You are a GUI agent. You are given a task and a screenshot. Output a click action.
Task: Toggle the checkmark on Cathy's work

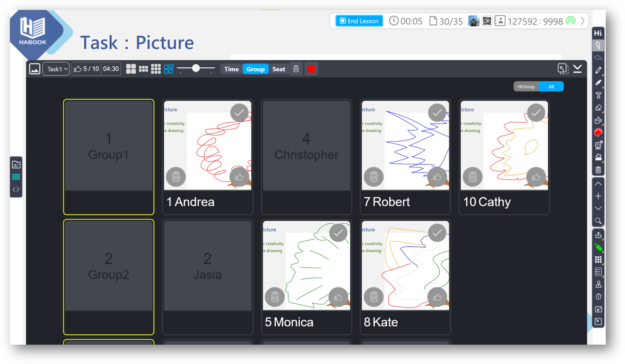[x=536, y=113]
